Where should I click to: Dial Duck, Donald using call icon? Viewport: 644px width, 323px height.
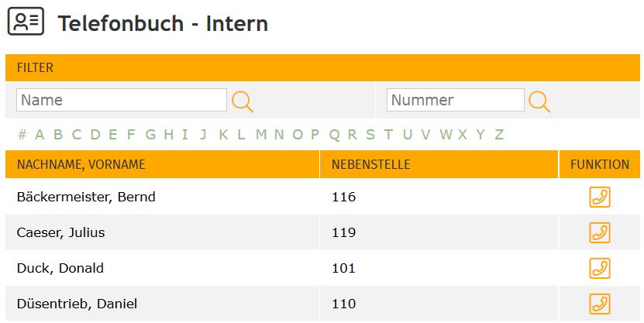(599, 268)
